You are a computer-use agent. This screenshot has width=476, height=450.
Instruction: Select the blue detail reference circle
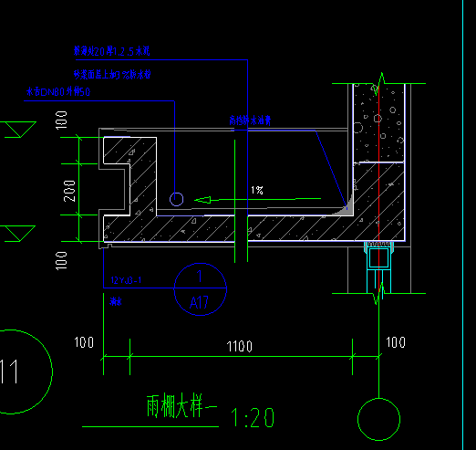coord(201,289)
